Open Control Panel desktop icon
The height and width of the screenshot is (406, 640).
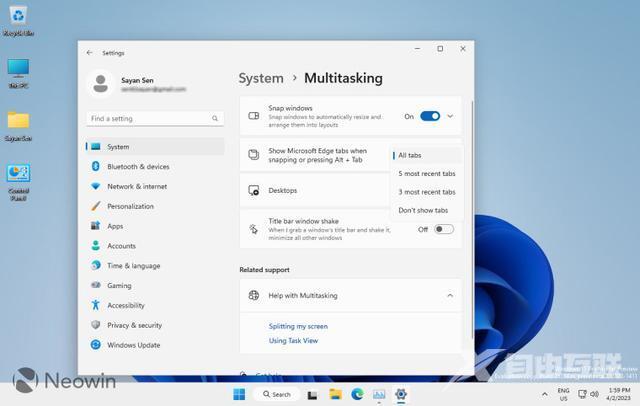tap(18, 180)
